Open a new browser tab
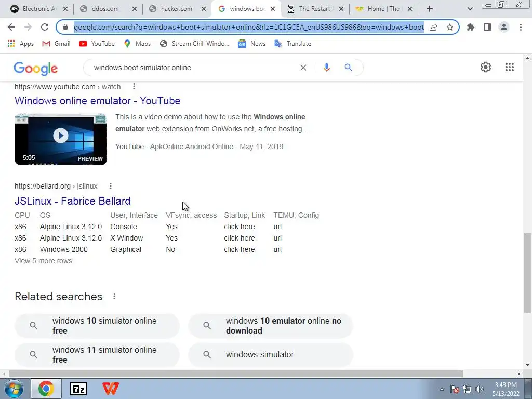Screen dimensions: 532x399 (430, 9)
